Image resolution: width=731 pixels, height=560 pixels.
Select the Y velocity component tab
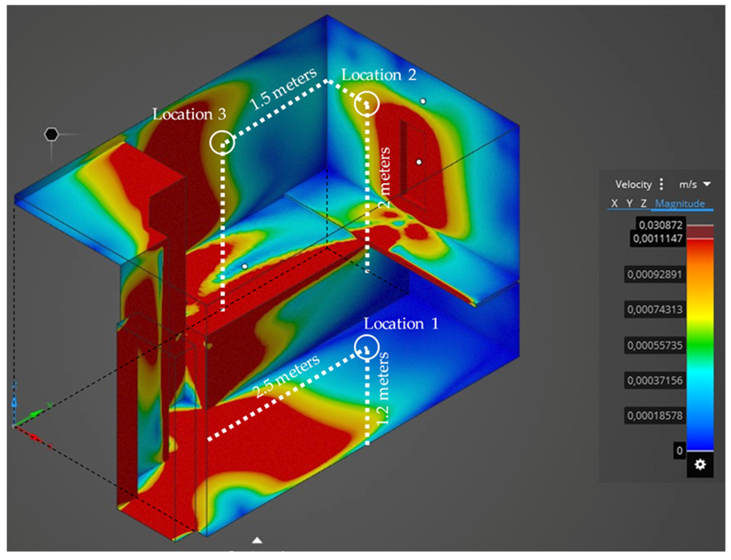[x=629, y=203]
